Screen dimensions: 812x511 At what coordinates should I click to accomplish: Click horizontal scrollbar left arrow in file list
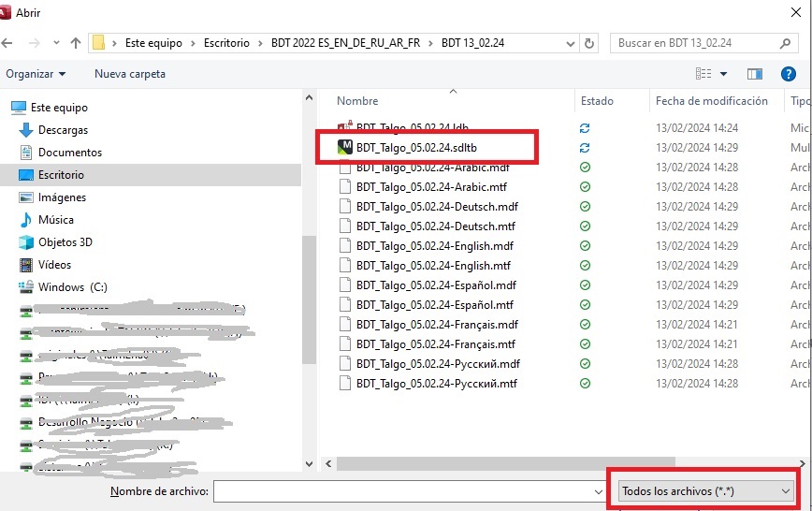[x=328, y=463]
